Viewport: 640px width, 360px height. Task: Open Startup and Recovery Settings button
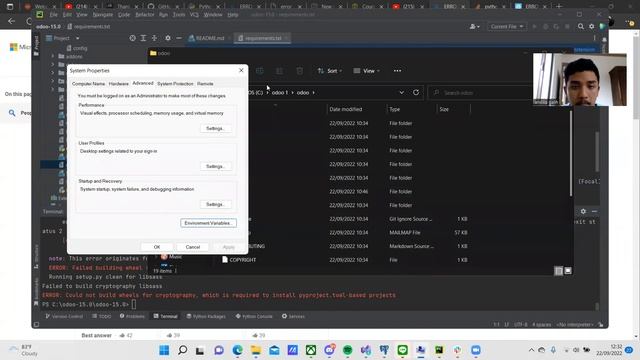click(x=216, y=204)
